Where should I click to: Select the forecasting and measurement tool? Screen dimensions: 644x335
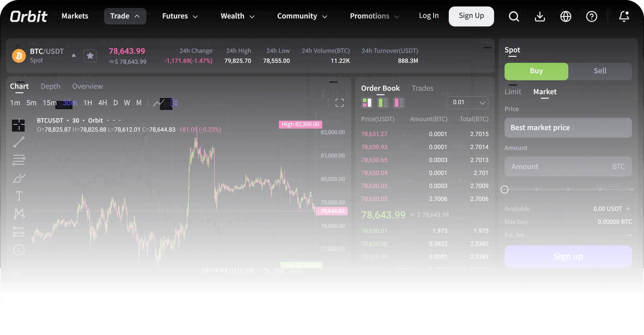[x=19, y=232]
